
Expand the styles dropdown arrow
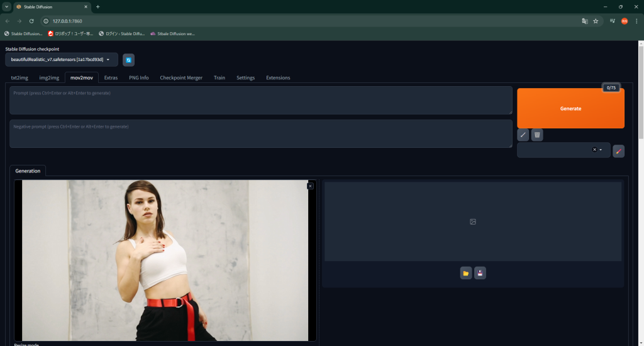tap(601, 150)
